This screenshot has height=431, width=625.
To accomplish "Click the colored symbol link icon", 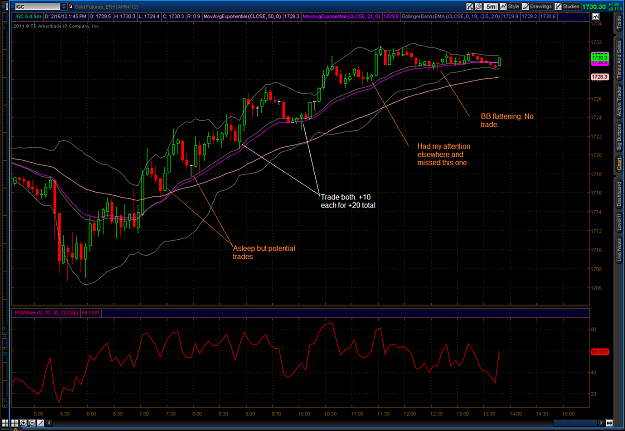I will coord(71,6).
